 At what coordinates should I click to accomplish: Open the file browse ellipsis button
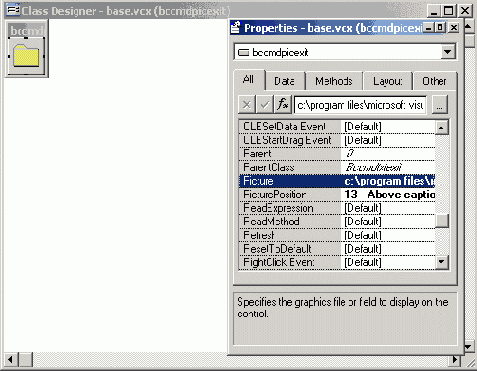(439, 105)
